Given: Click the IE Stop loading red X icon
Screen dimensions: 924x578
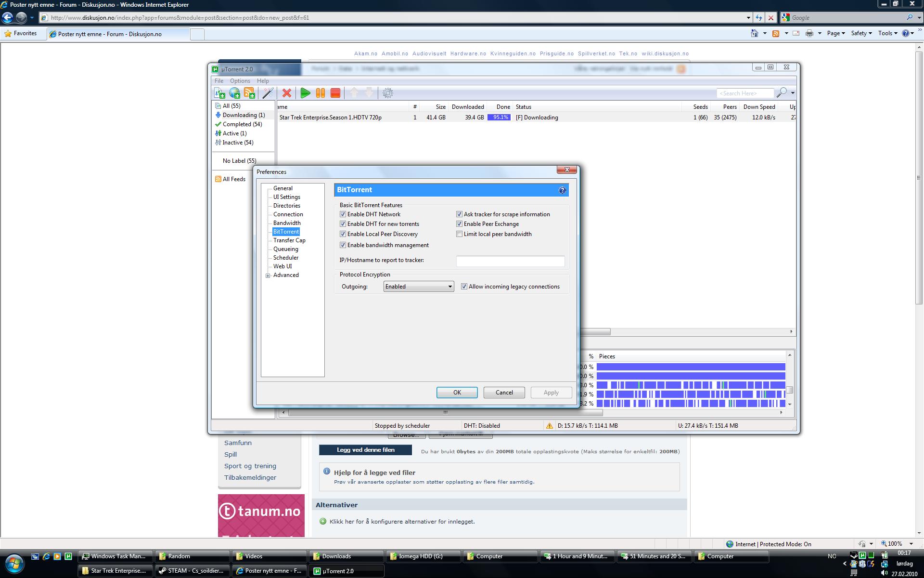Looking at the screenshot, I should pyautogui.click(x=771, y=17).
